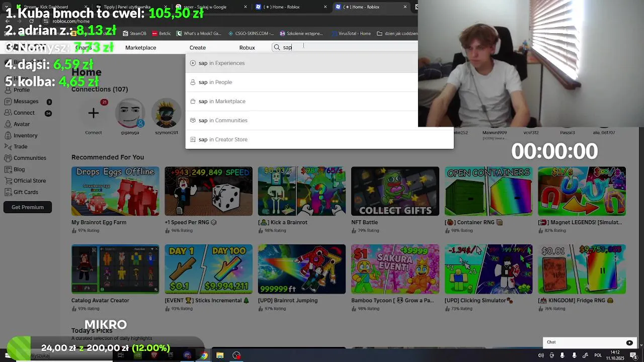Open Kick a Brainrot game thumbnail
Viewport: 644px width, 362px height.
pos(302,191)
